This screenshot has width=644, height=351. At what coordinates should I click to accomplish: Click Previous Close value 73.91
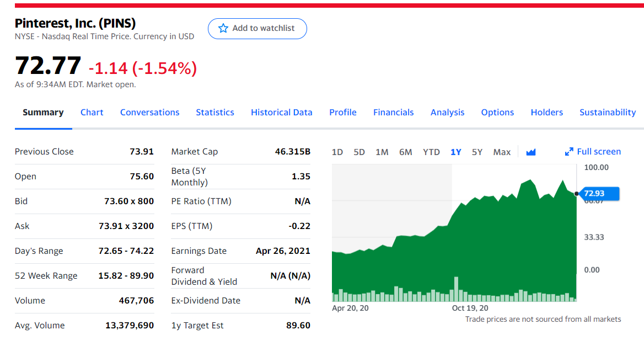tap(142, 152)
